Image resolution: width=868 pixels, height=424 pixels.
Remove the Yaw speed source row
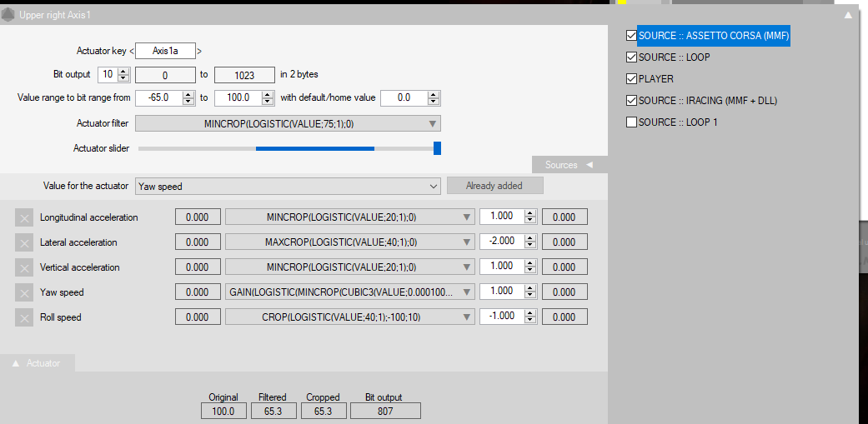coord(24,292)
